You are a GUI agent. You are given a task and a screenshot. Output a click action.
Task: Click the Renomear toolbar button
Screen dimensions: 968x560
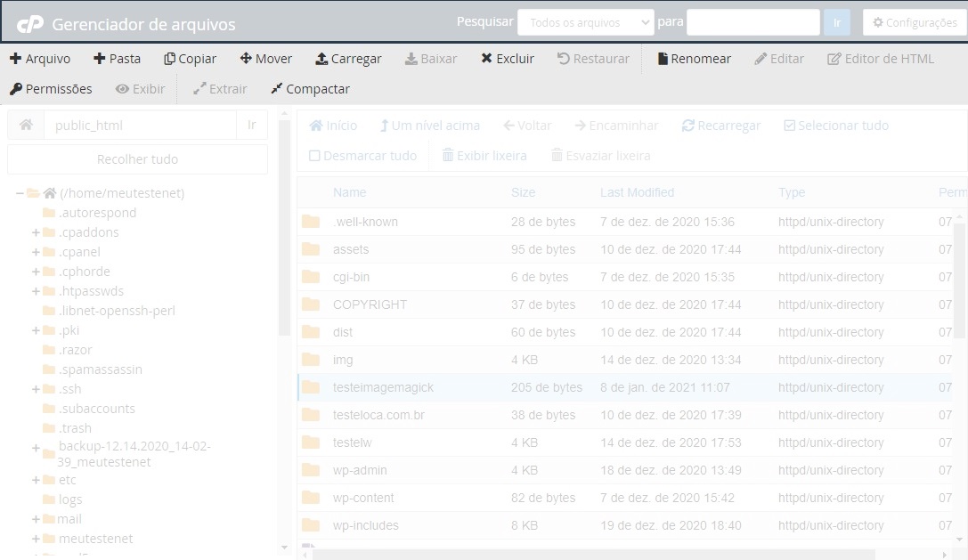[x=695, y=59]
